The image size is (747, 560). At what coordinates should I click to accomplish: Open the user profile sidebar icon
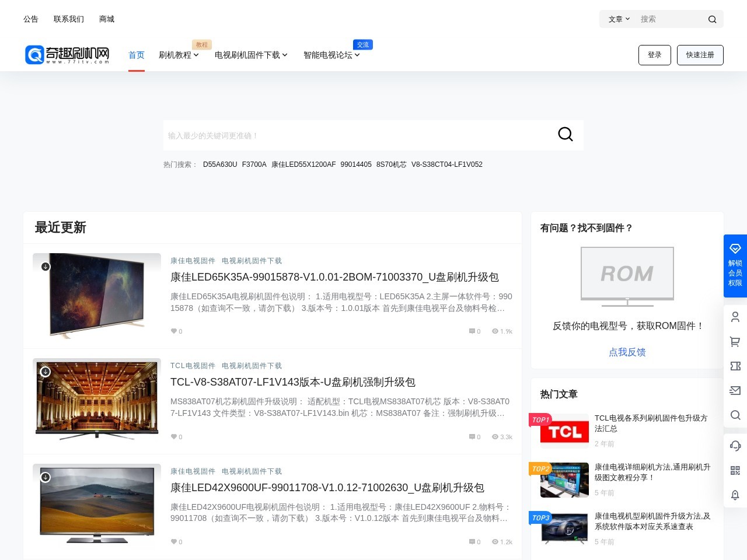[x=735, y=317]
